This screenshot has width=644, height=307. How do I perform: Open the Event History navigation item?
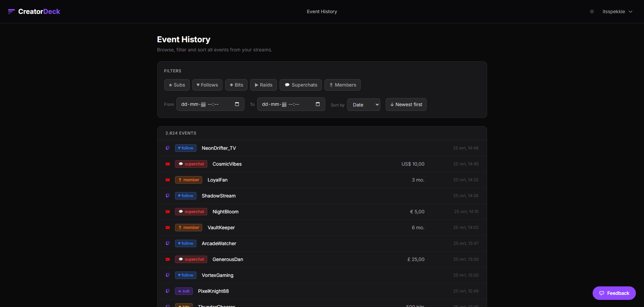pos(322,11)
